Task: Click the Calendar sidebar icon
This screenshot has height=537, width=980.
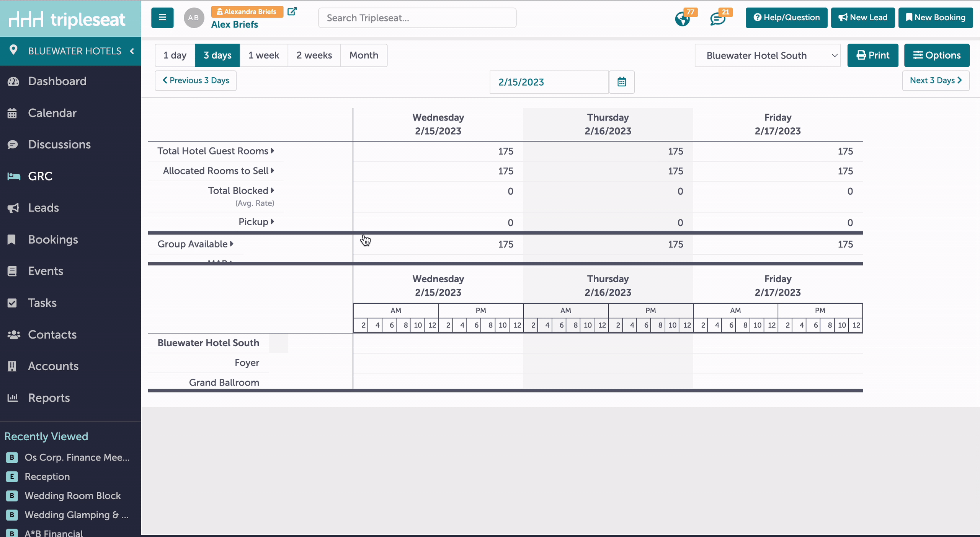Action: pyautogui.click(x=12, y=113)
